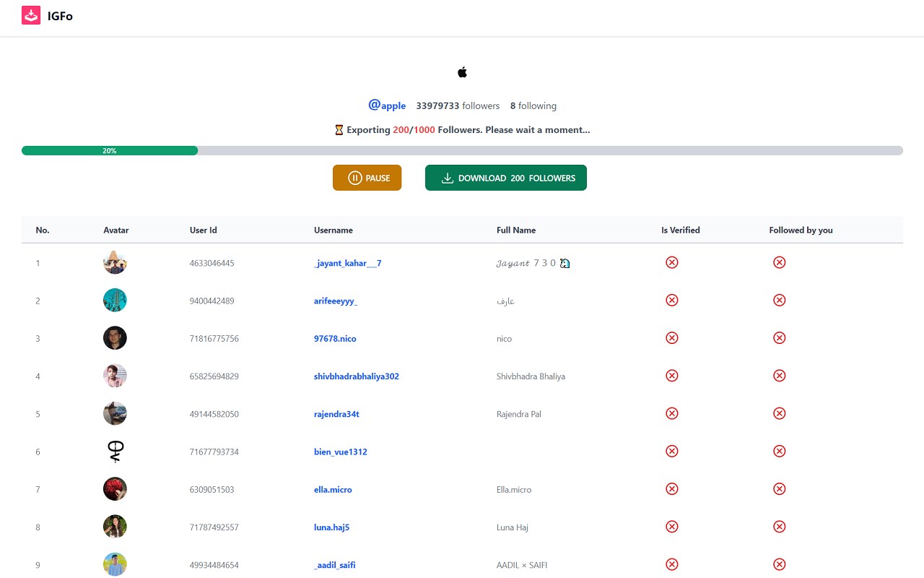Go to rajendra34t's profile link
The width and height of the screenshot is (924, 578).
(x=336, y=414)
